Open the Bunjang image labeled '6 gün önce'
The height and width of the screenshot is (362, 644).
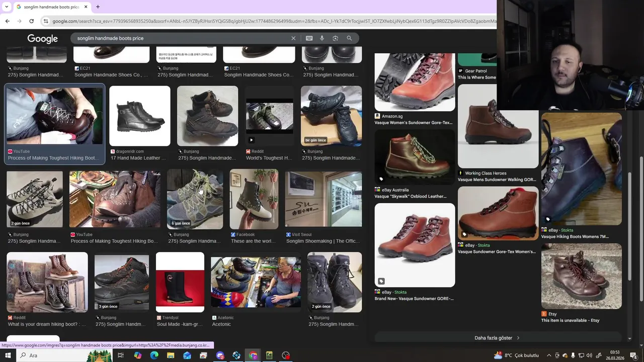pyautogui.click(x=195, y=199)
